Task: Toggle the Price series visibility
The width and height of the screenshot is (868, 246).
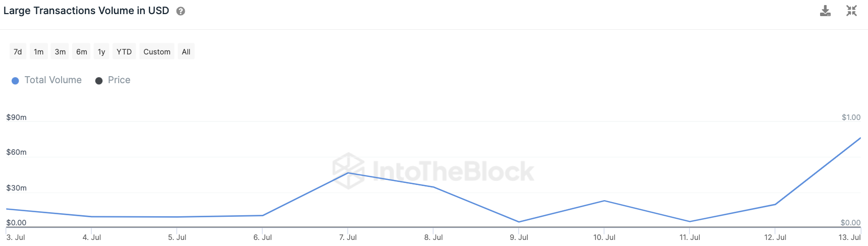Action: pyautogui.click(x=119, y=80)
